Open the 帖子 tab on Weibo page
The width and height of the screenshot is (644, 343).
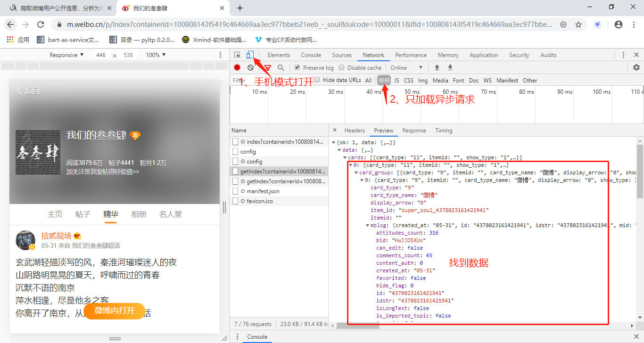(83, 214)
